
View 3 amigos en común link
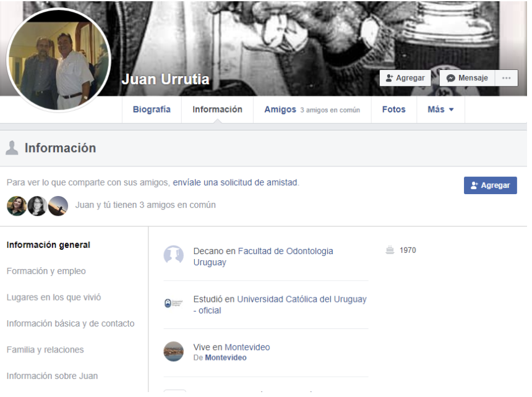tap(330, 110)
